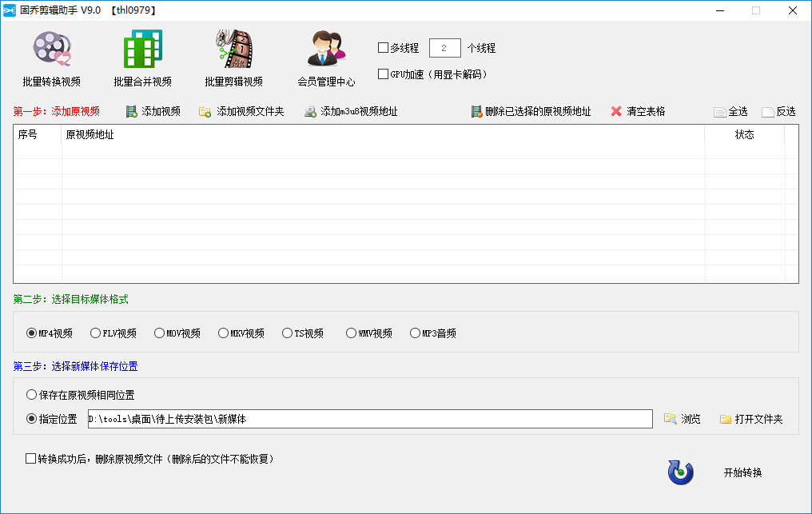This screenshot has height=514, width=812.
Task: Click the 打开文件夹 folder icon
Action: coord(726,419)
